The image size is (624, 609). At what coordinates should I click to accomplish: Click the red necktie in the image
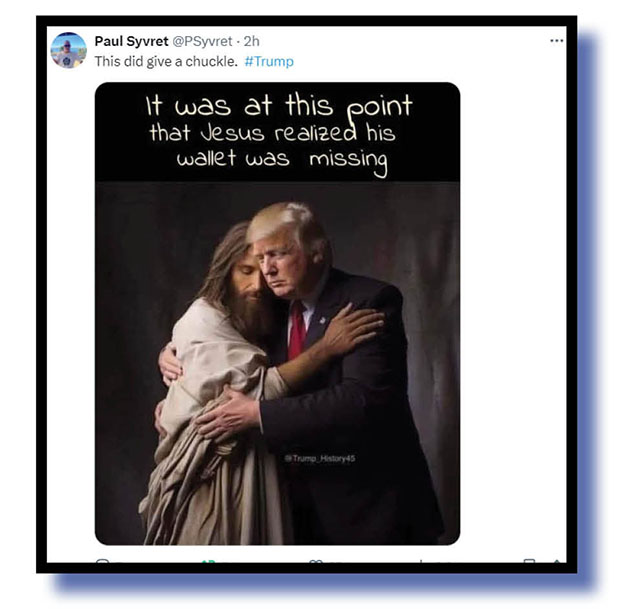click(x=297, y=331)
